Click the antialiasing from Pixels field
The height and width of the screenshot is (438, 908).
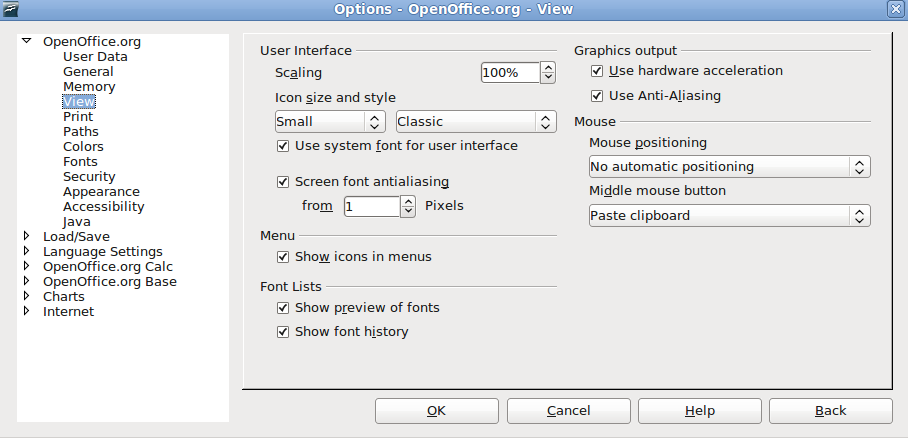372,206
